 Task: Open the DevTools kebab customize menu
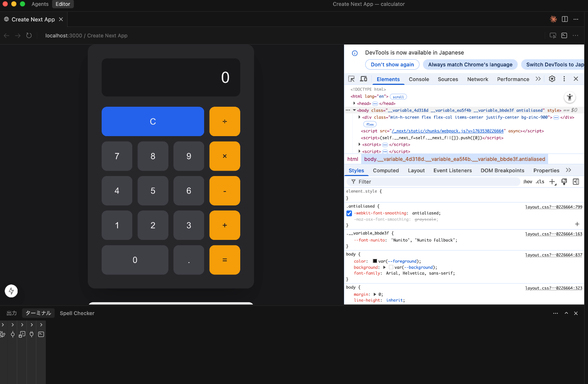coord(564,79)
